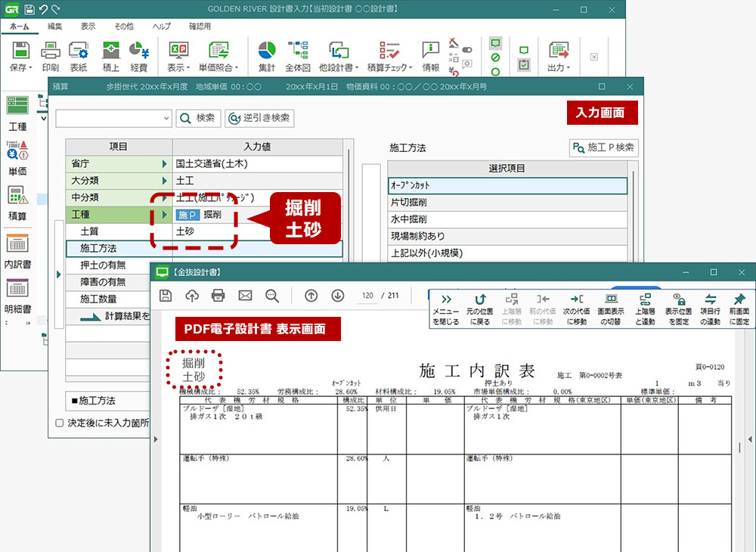This screenshot has width=756, height=552.
Task: Click 次の代価に移動 in floating menu
Action: tap(577, 309)
